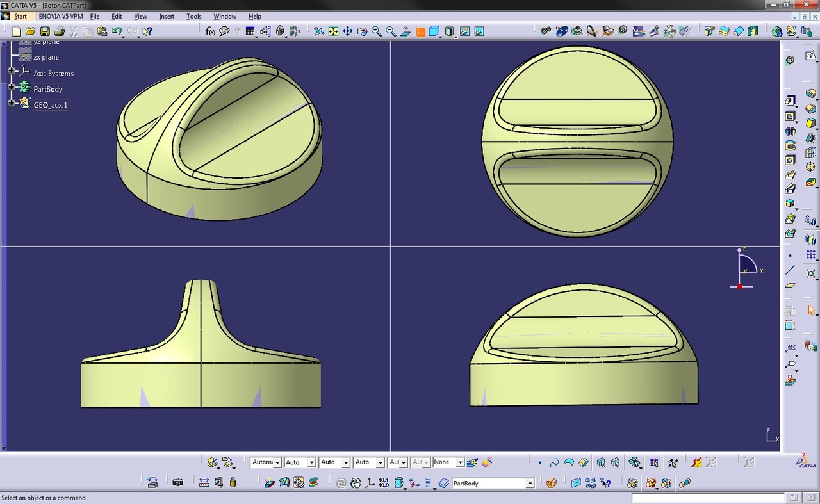Viewport: 820px width, 504px height.
Task: Click the Save icon in the toolbar
Action: coord(45,31)
